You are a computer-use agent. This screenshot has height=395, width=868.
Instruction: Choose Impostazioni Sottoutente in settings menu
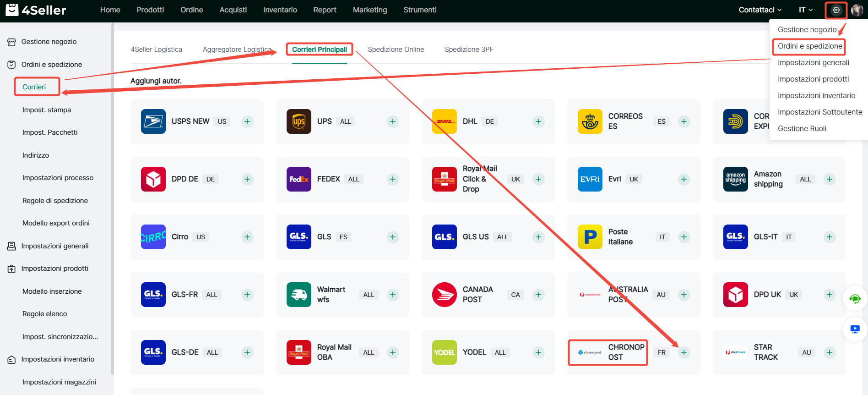pyautogui.click(x=820, y=112)
